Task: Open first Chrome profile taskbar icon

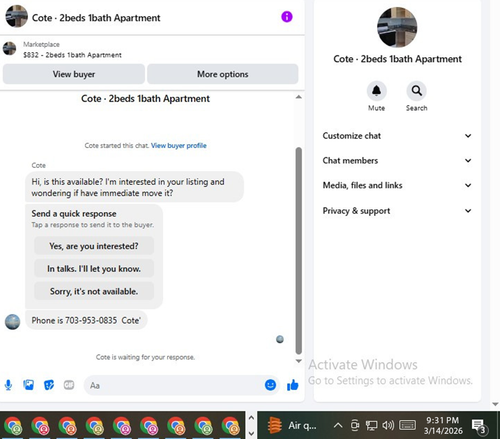Action: [13, 426]
